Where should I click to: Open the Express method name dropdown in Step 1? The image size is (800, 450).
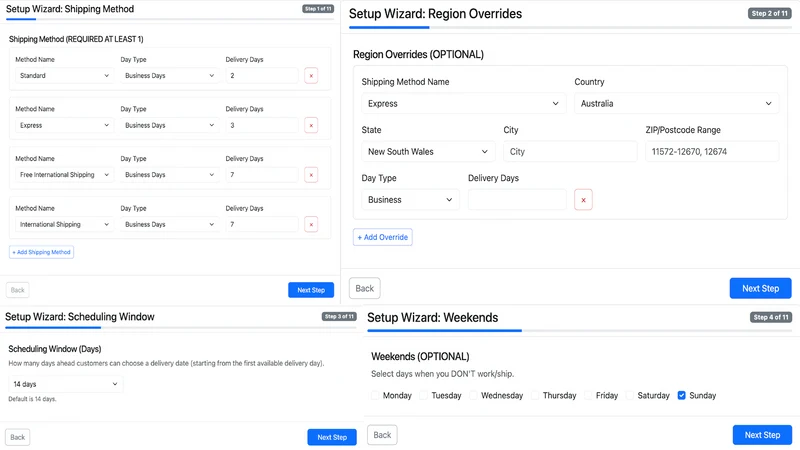[64, 125]
